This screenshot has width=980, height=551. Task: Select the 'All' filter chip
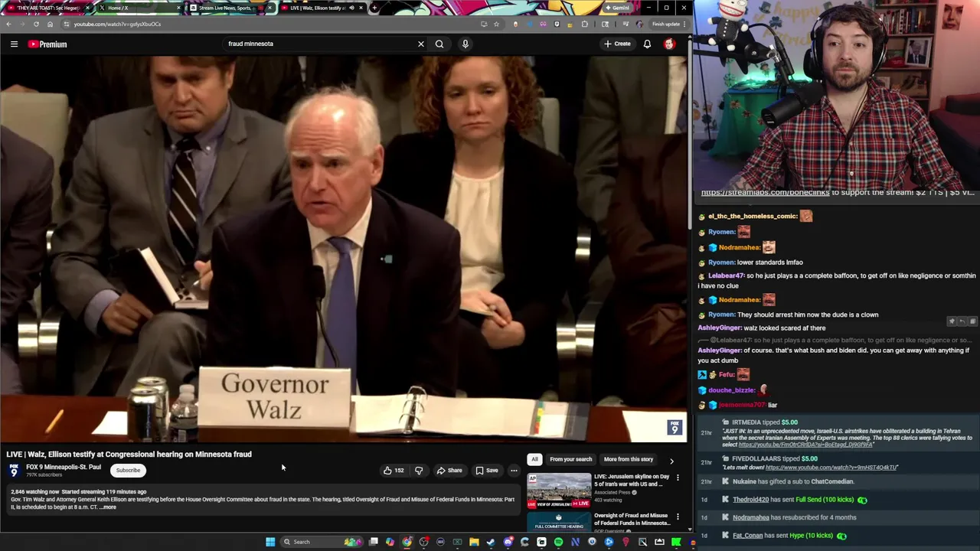pos(534,459)
